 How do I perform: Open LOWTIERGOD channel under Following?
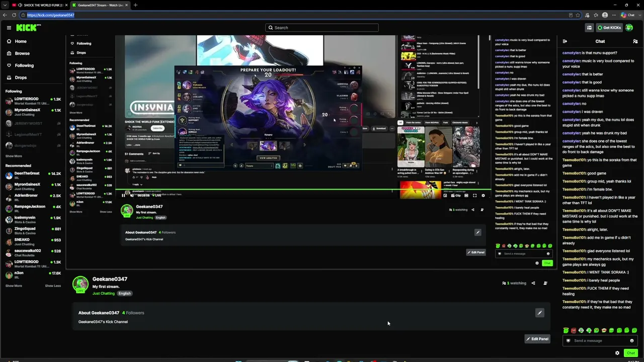click(33, 101)
